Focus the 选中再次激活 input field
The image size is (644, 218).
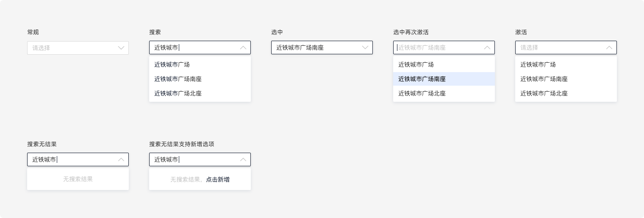pyautogui.click(x=436, y=48)
